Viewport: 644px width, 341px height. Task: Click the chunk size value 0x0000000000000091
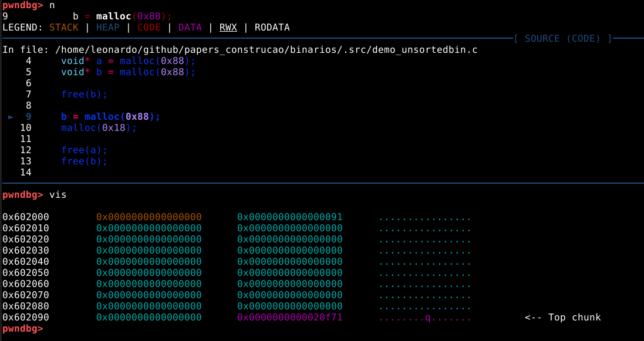click(289, 217)
